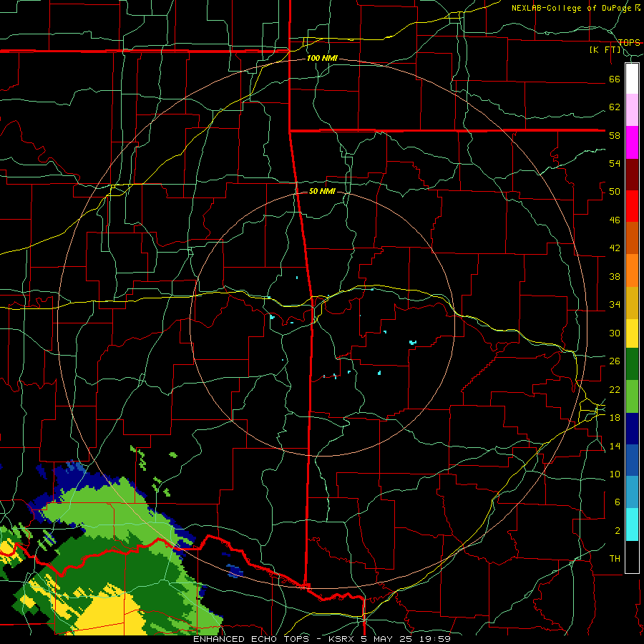Click the "[K FT]" units label
This screenshot has height=644, width=644.
click(x=605, y=49)
